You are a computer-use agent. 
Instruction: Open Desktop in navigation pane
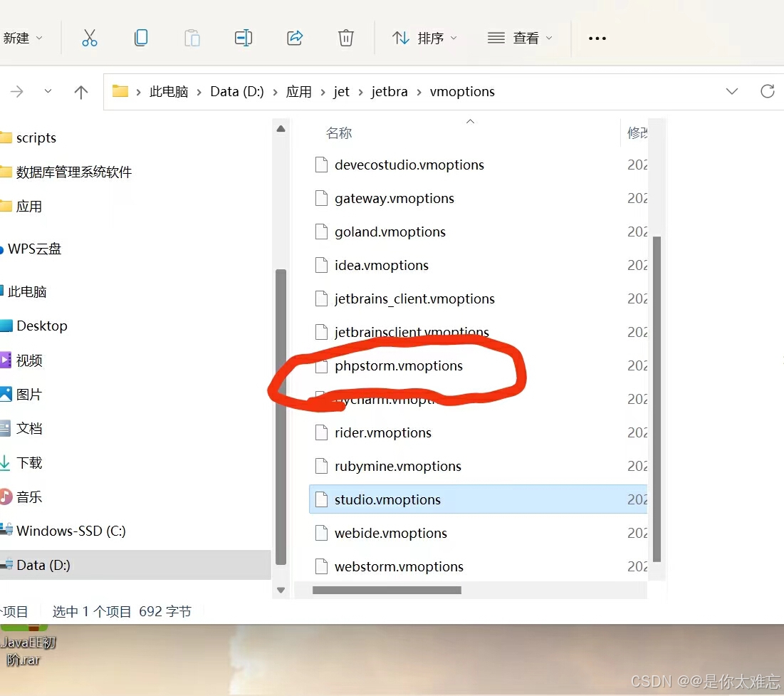pos(34,326)
